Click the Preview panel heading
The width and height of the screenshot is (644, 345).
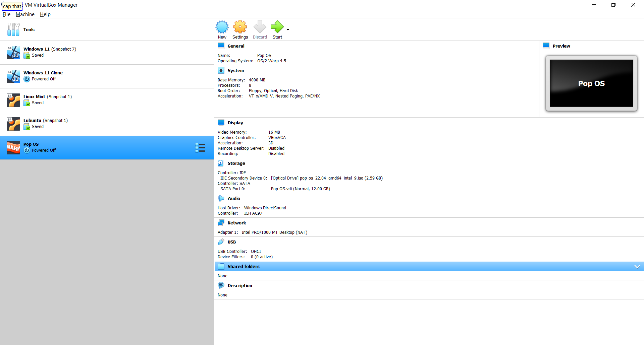[561, 46]
